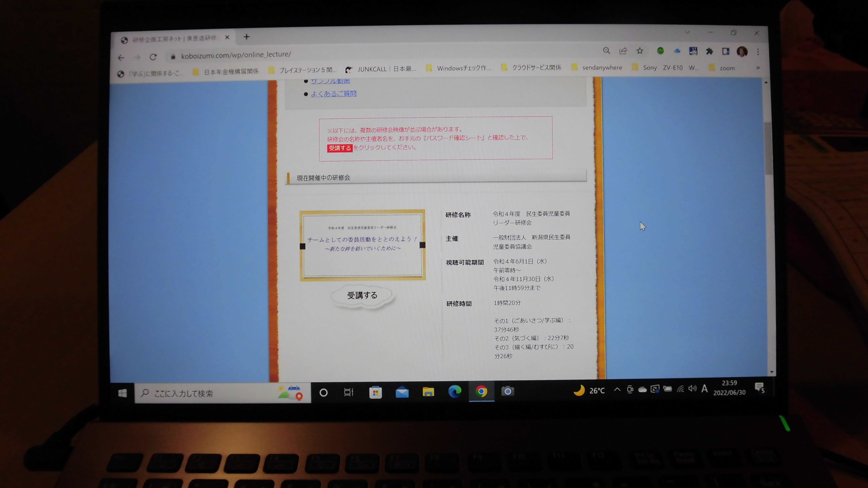Click the 受講する cloud button
The width and height of the screenshot is (868, 488).
pos(362,296)
